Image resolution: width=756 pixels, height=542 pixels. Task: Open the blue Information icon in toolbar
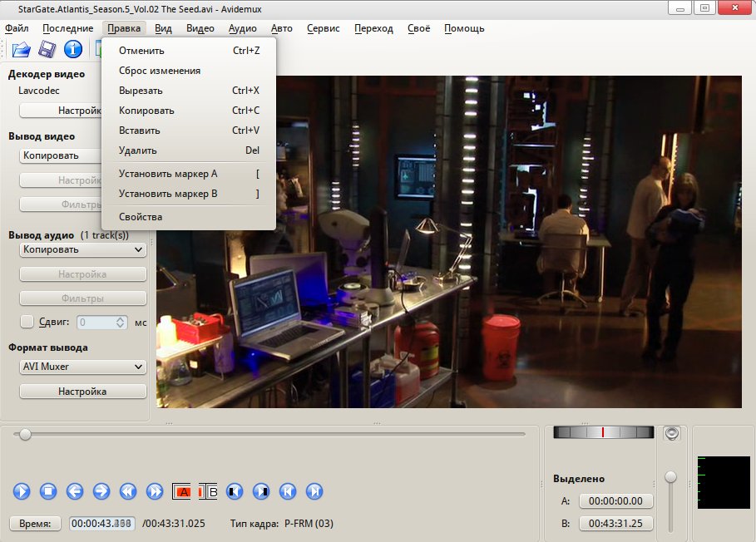[73, 50]
